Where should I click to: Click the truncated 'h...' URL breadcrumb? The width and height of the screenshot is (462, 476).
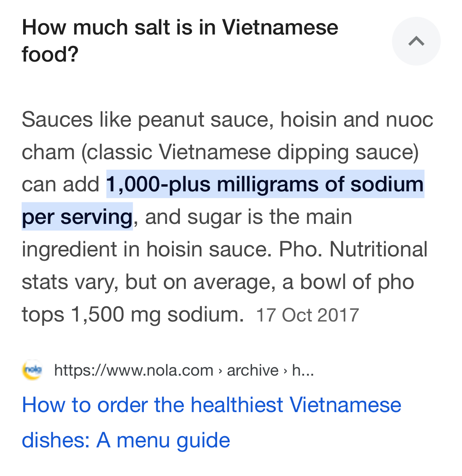point(303,370)
